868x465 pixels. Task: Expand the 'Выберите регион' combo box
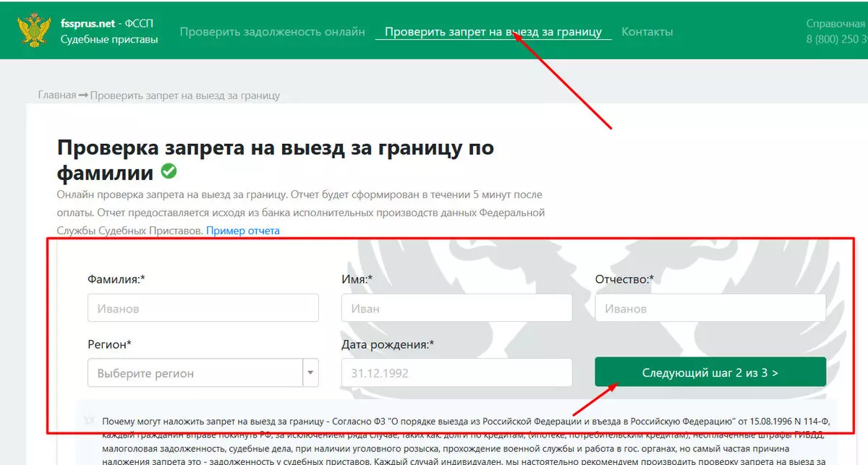tap(195, 373)
